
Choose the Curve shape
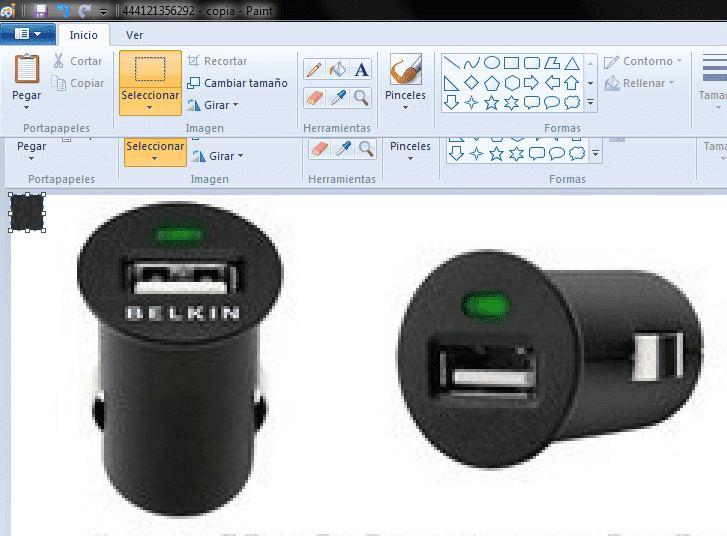click(x=472, y=63)
